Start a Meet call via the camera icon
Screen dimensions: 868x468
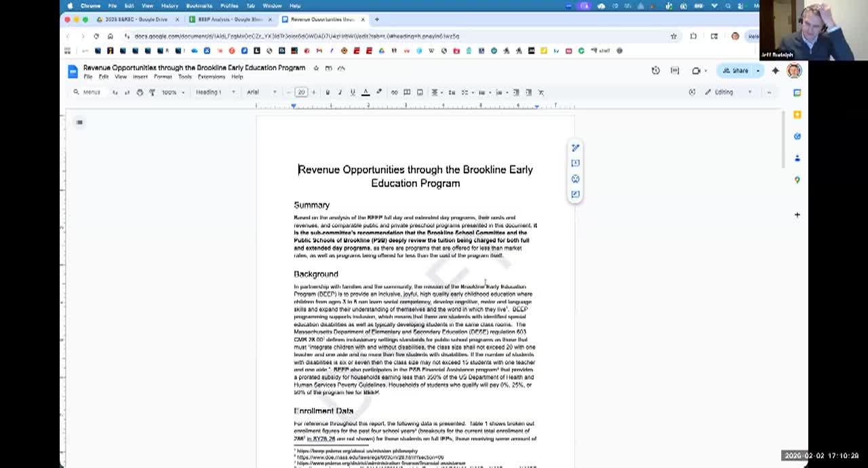click(696, 71)
